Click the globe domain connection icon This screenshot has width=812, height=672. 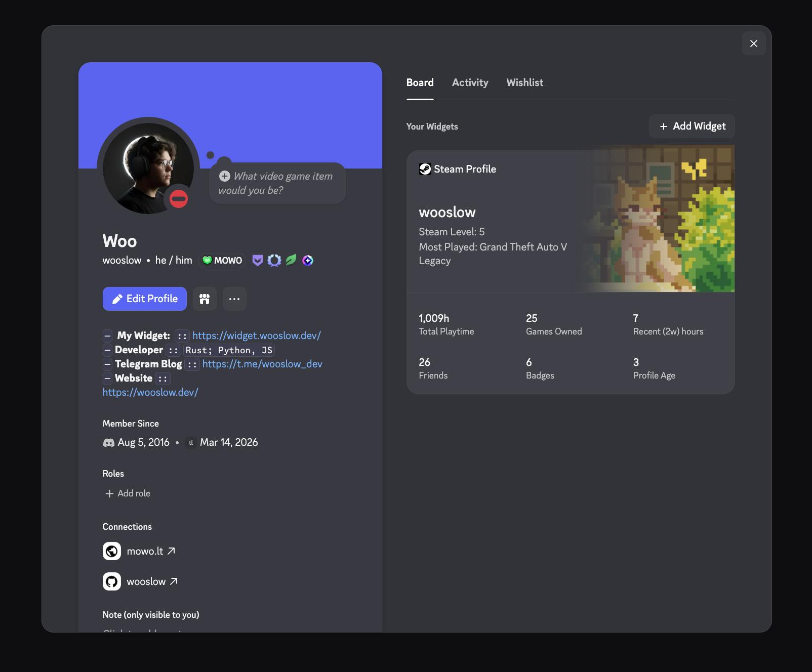[112, 551]
